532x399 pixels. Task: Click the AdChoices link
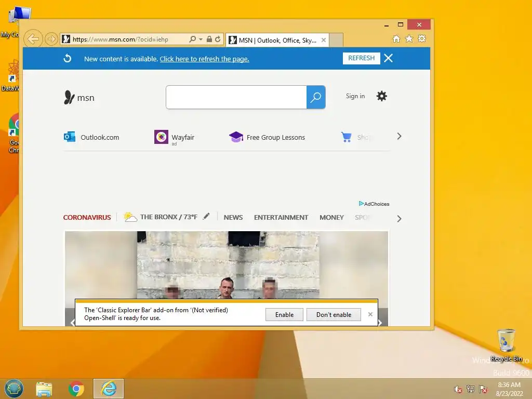(x=374, y=204)
